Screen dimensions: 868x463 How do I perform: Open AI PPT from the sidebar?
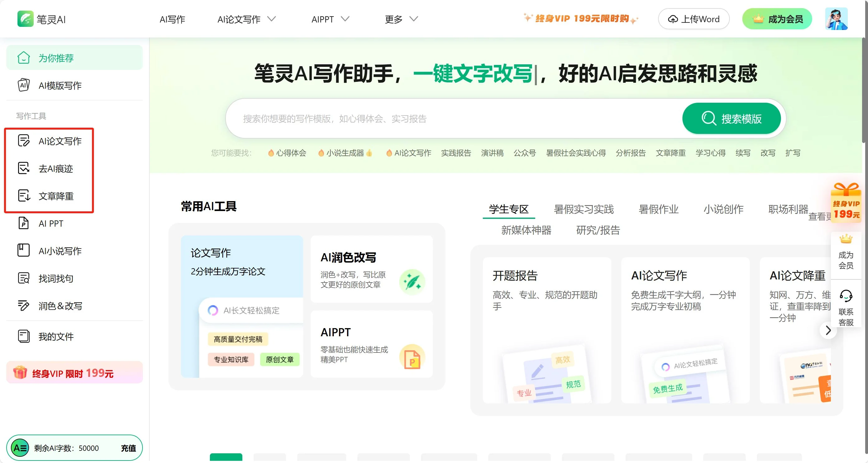(x=51, y=224)
